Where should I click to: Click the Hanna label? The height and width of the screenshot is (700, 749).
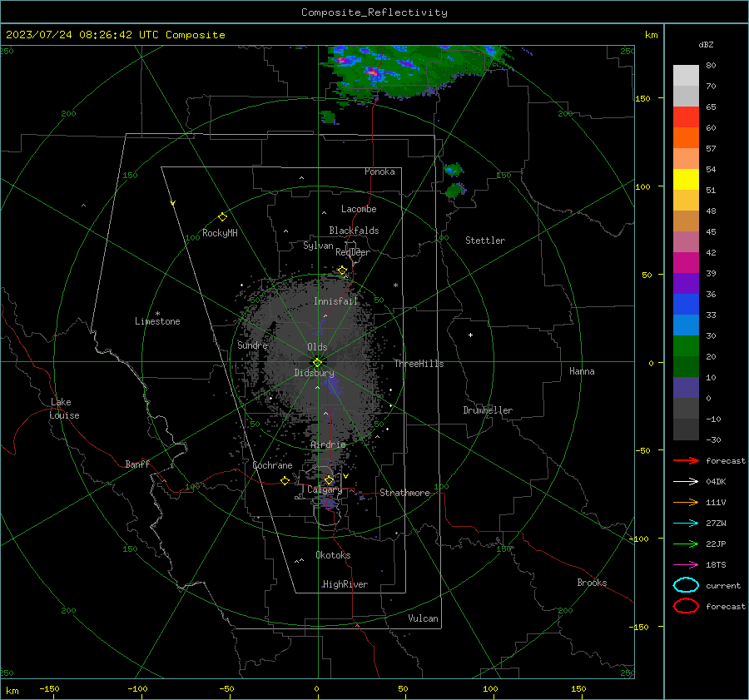click(x=582, y=371)
